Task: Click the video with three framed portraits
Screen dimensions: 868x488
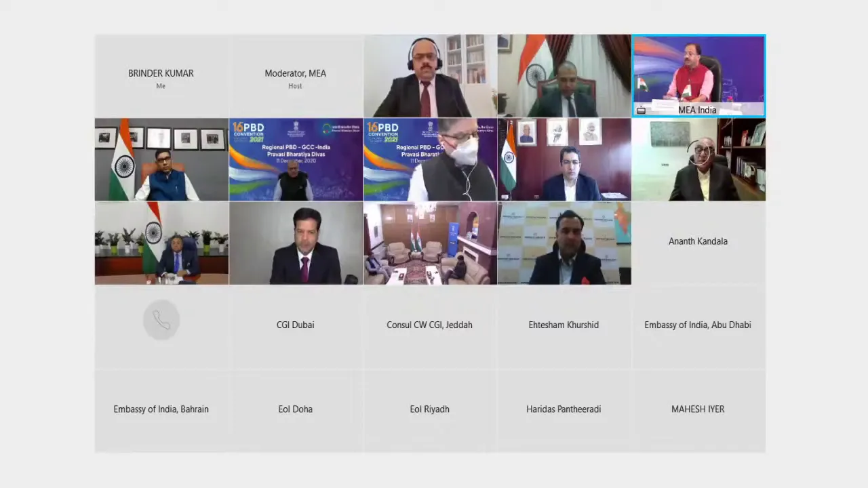Action: coord(564,159)
